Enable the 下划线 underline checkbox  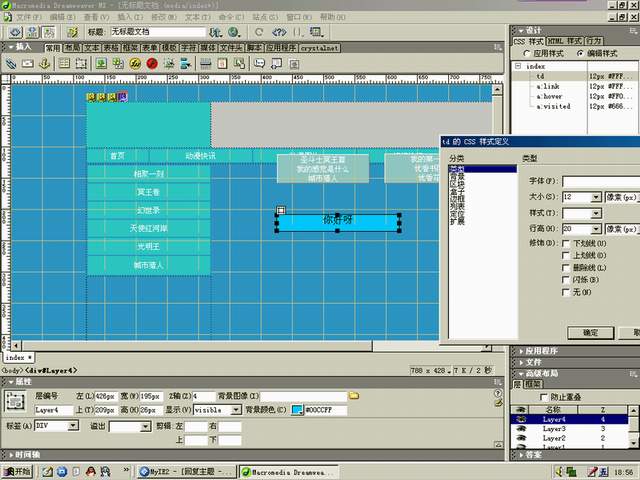[567, 243]
